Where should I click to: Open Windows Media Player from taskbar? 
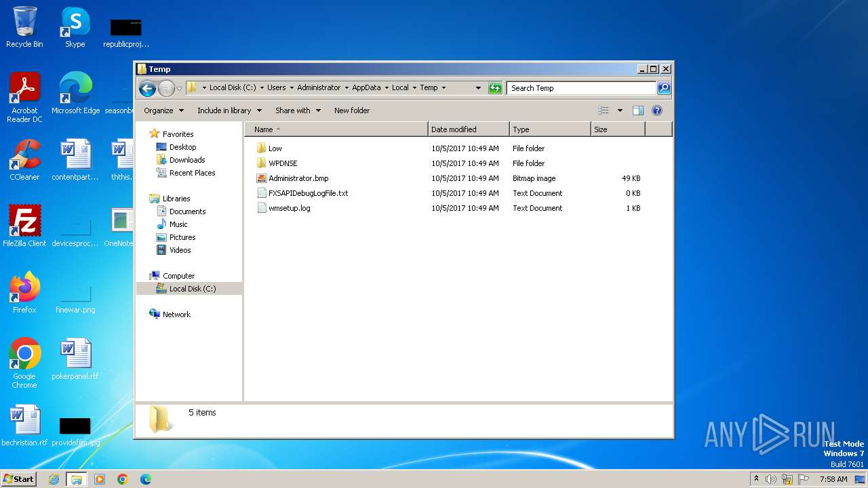(100, 479)
